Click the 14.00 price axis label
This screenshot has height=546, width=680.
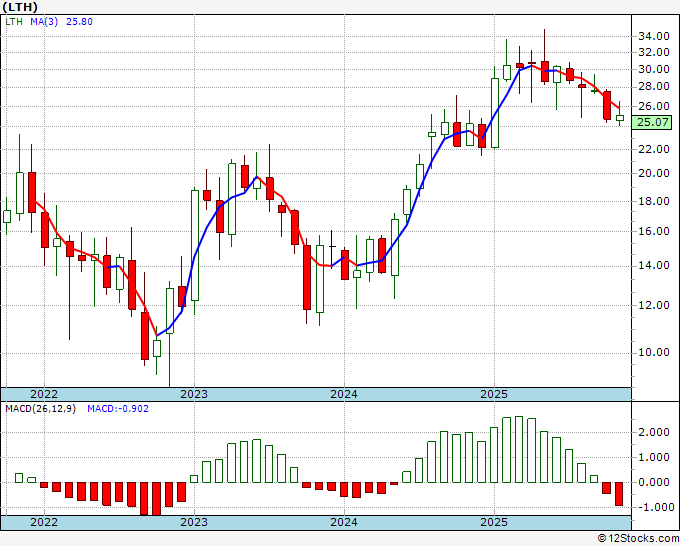coord(654,265)
